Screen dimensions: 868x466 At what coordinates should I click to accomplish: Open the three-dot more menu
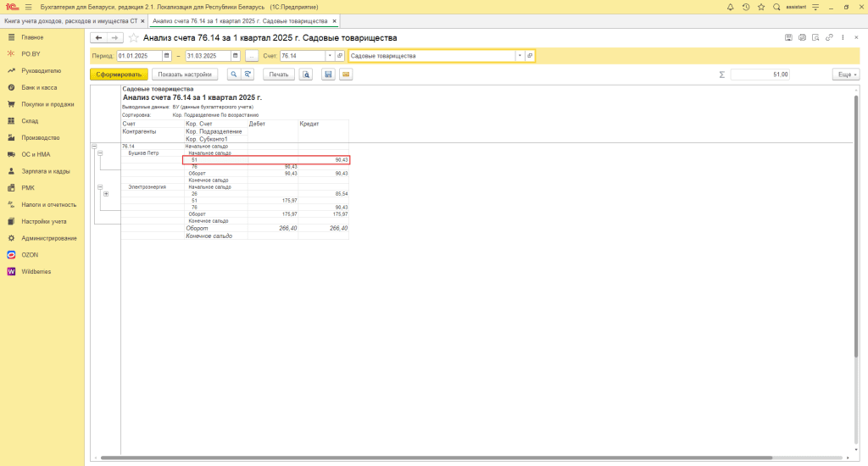pyautogui.click(x=843, y=37)
